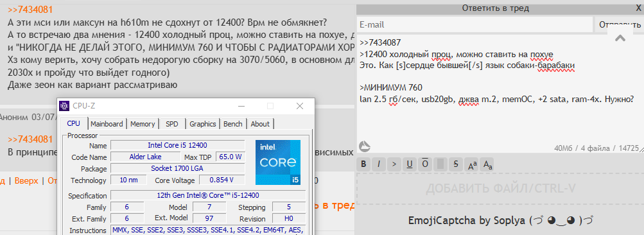Click the Отправить submit button
This screenshot has width=644, height=235.
tap(620, 24)
